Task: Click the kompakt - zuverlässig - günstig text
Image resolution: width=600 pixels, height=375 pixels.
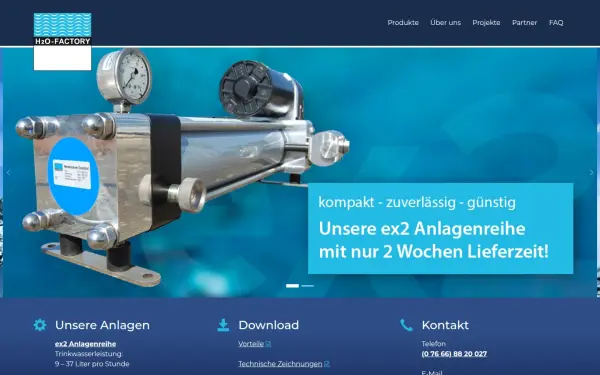Action: coord(417,202)
